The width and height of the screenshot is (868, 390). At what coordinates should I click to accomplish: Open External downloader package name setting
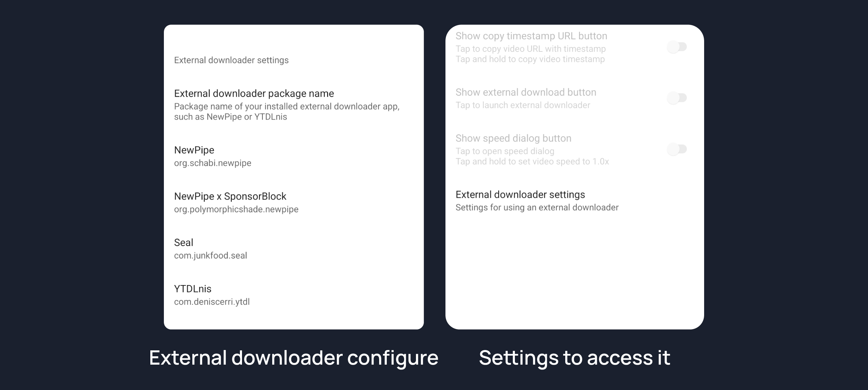click(x=254, y=94)
